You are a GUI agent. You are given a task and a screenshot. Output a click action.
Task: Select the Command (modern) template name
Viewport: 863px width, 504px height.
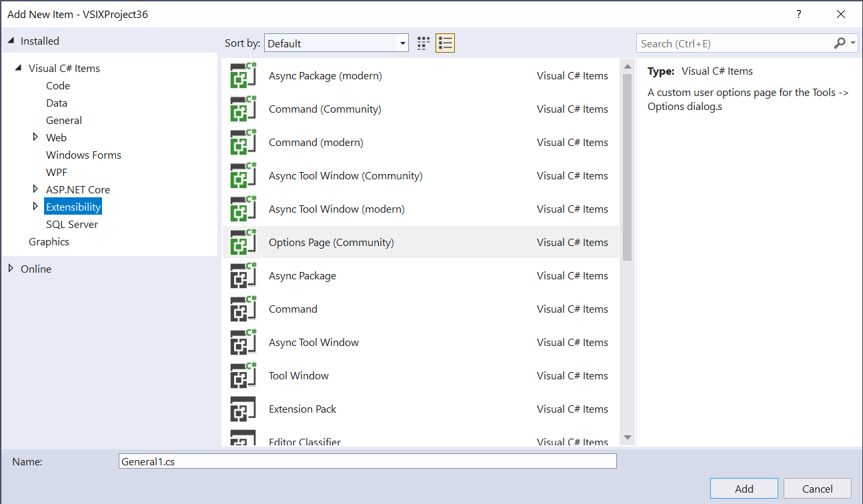tap(316, 142)
